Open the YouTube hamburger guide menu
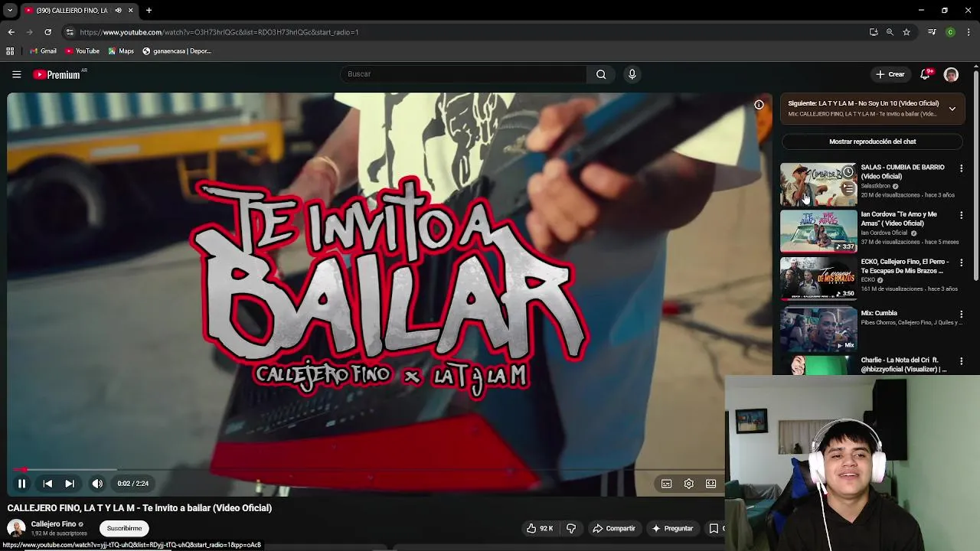 pos(16,74)
